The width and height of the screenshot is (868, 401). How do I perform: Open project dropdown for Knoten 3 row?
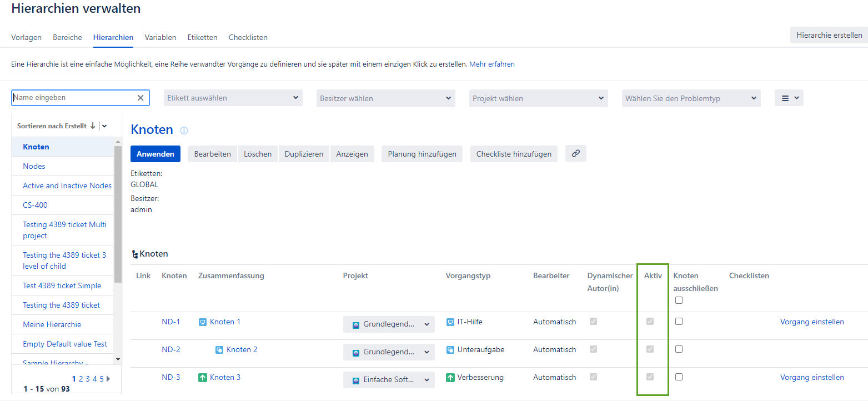click(389, 380)
